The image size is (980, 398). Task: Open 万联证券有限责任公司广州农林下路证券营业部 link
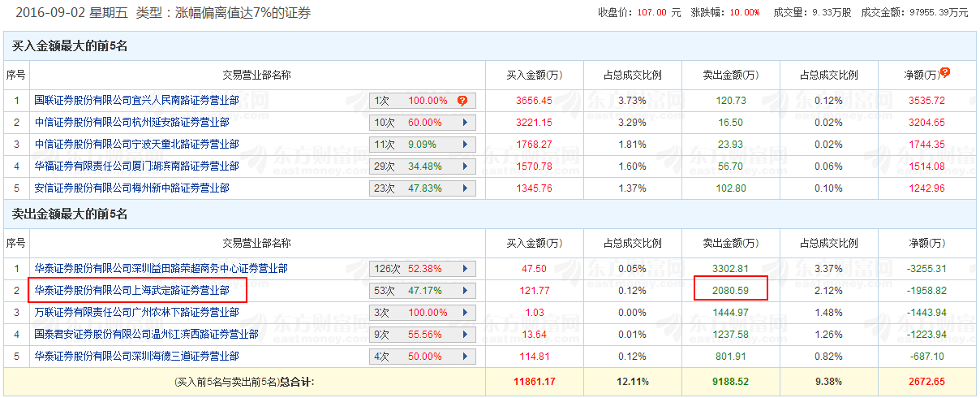coord(136,312)
